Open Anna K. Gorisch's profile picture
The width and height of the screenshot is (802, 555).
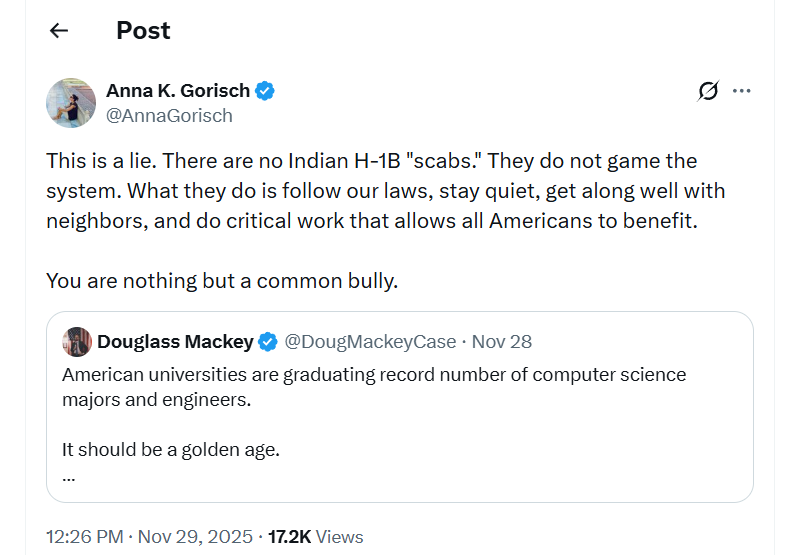71,102
